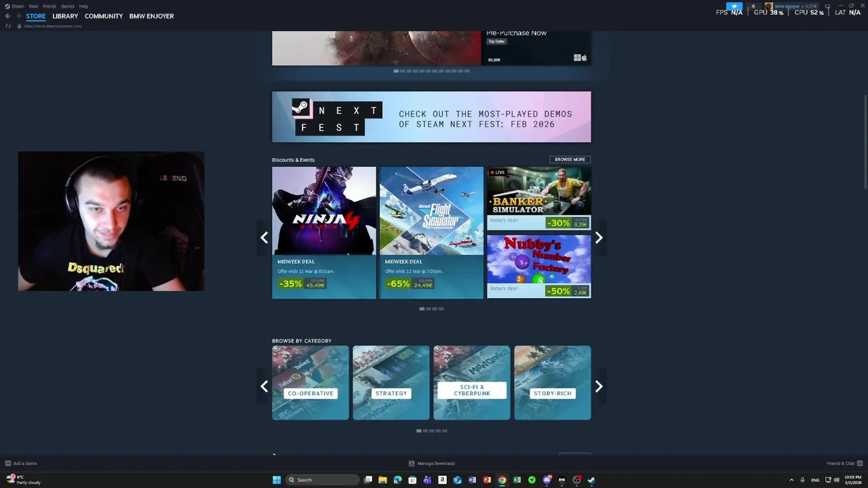Click the -35% discount price block
This screenshot has width=868, height=488.
pos(302,284)
